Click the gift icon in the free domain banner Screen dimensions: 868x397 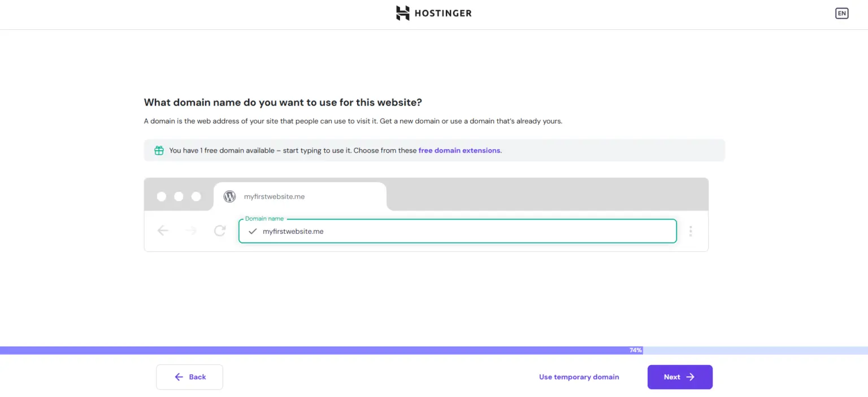tap(159, 150)
